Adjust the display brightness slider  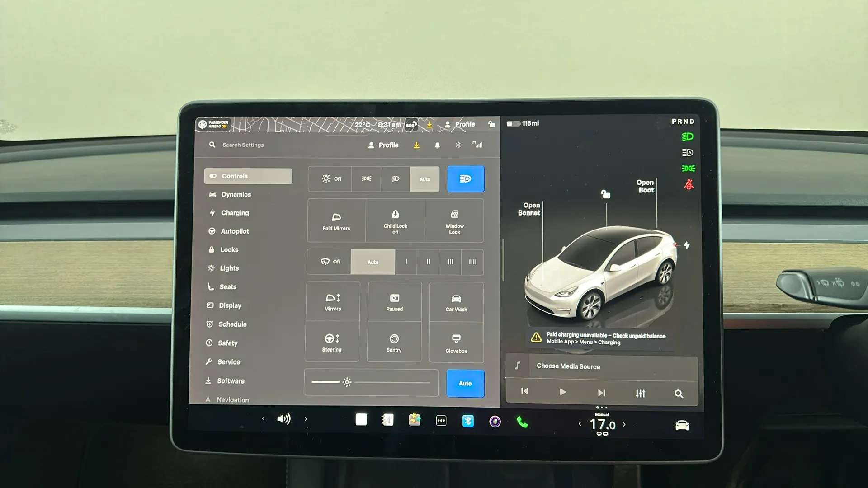pyautogui.click(x=371, y=382)
